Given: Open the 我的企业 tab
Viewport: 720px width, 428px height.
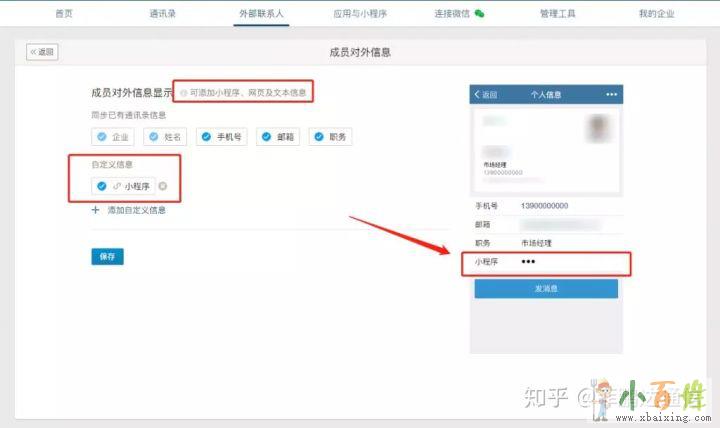Looking at the screenshot, I should point(656,14).
